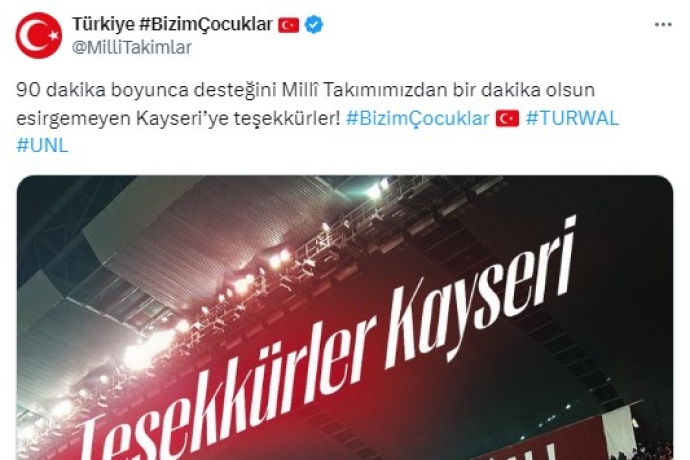Viewport: 690px width, 460px height.
Task: Visit the @MilliTakimlar handle
Action: click(x=132, y=47)
